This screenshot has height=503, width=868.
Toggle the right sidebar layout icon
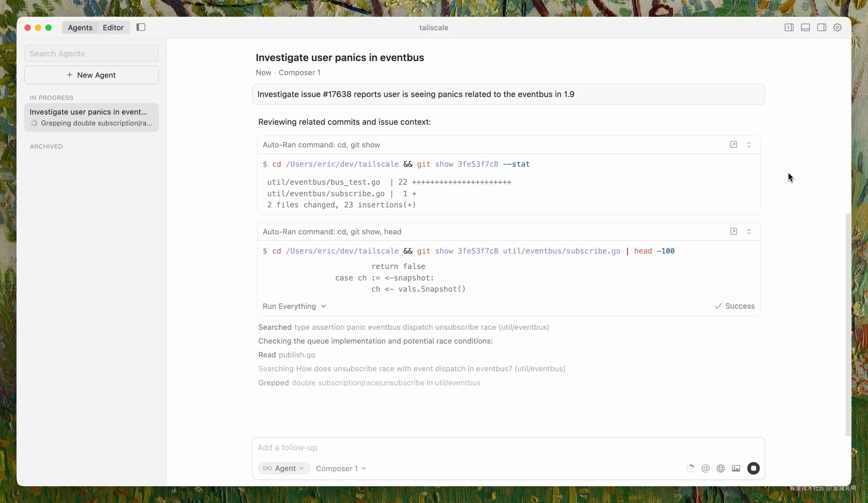(821, 27)
